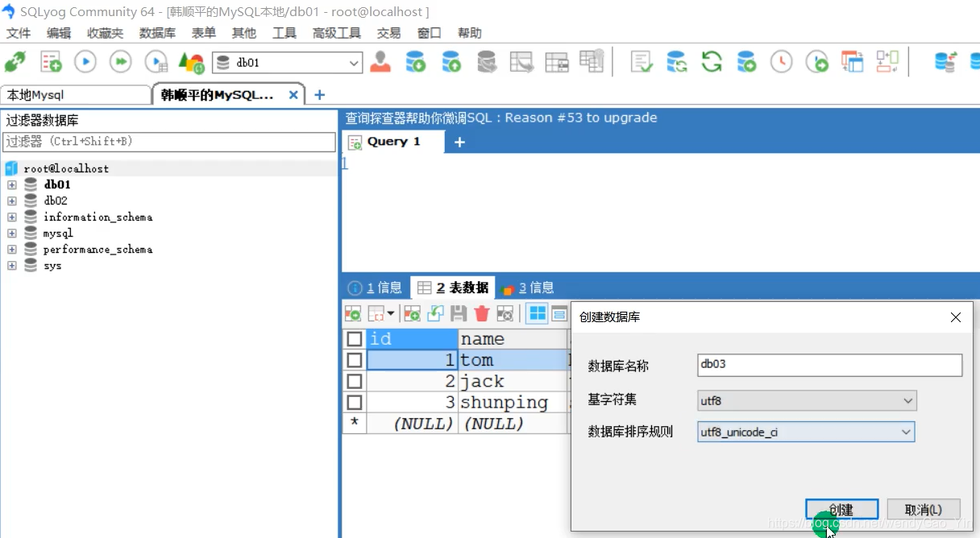Click the flush privileges icon near database selector
Viewport: 980px width, 538px height.
[191, 62]
